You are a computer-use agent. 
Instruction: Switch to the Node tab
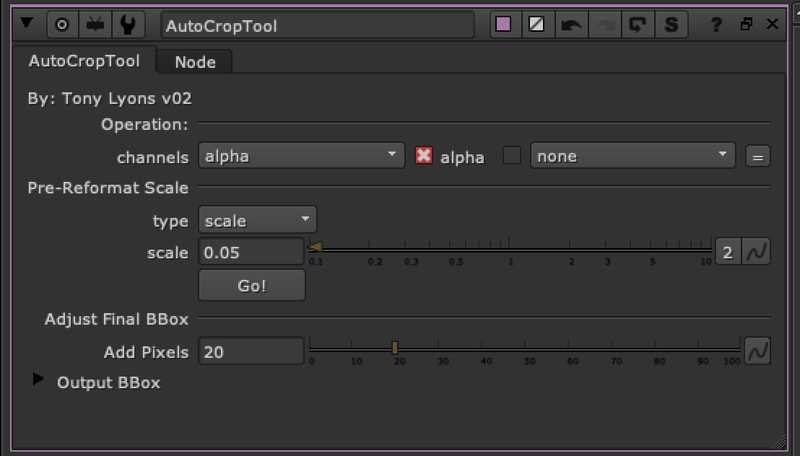pos(195,62)
